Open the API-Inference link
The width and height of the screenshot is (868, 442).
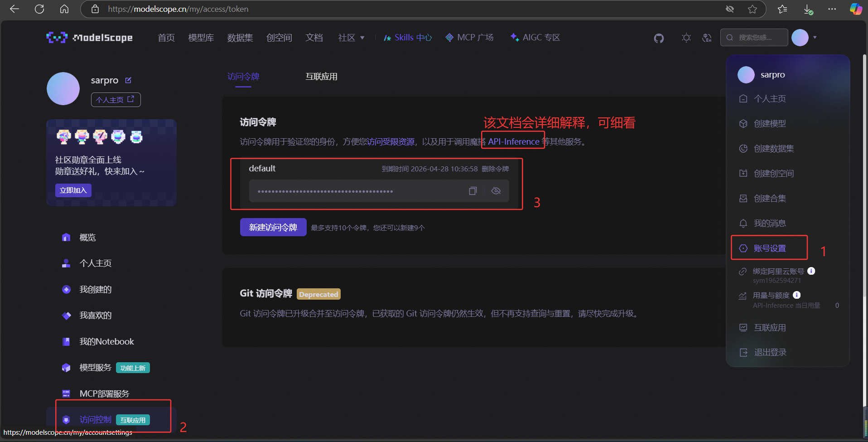[514, 142]
